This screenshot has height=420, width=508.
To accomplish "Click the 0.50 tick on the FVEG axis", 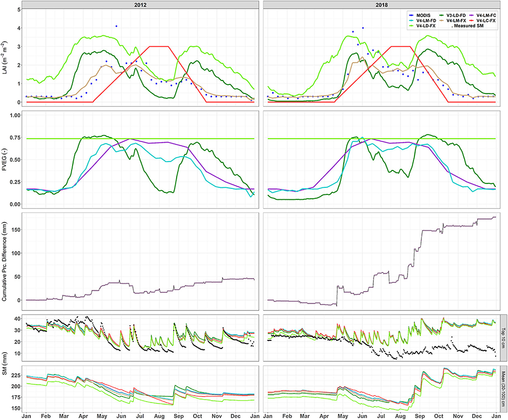I will pos(15,160).
